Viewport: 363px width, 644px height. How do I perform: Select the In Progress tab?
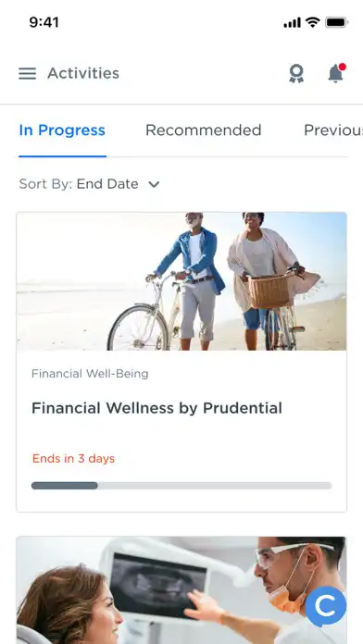62,130
